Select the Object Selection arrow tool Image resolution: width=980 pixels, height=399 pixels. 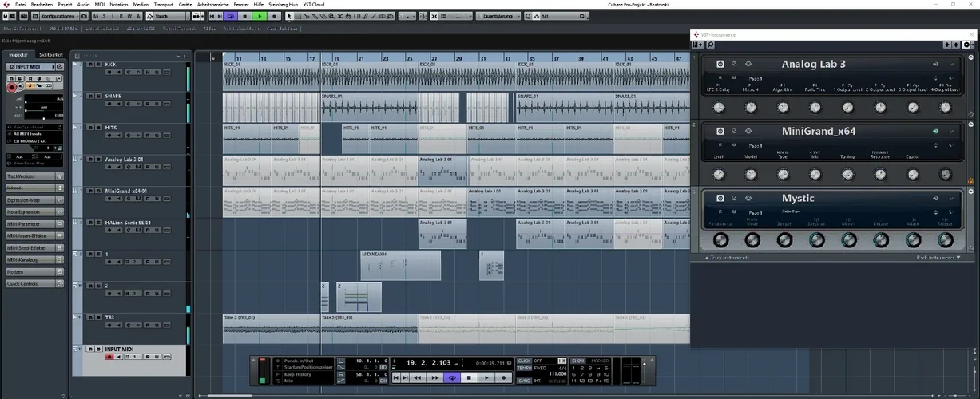point(289,16)
